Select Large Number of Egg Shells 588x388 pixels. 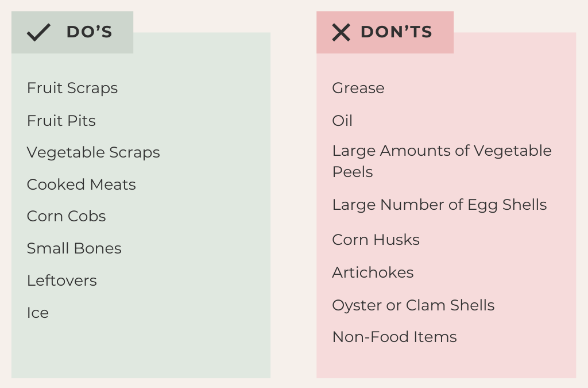439,205
